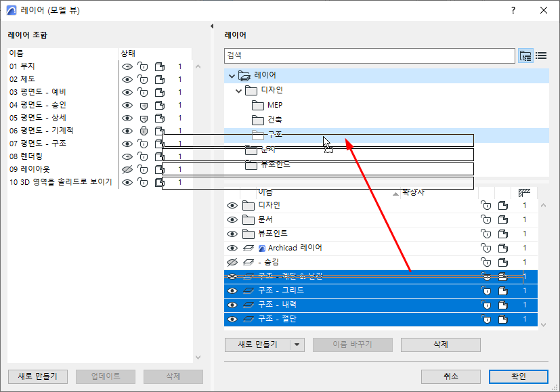Click lock icon of 01 부지 combination
This screenshot has height=392, width=560.
pyautogui.click(x=143, y=67)
